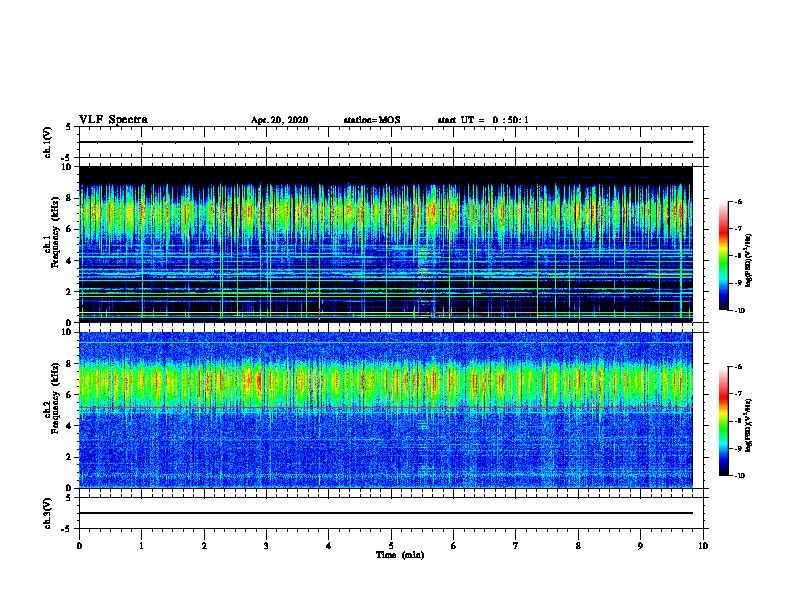
Task: Select the "ch.3(V)" waveform axis label
Action: (47, 513)
